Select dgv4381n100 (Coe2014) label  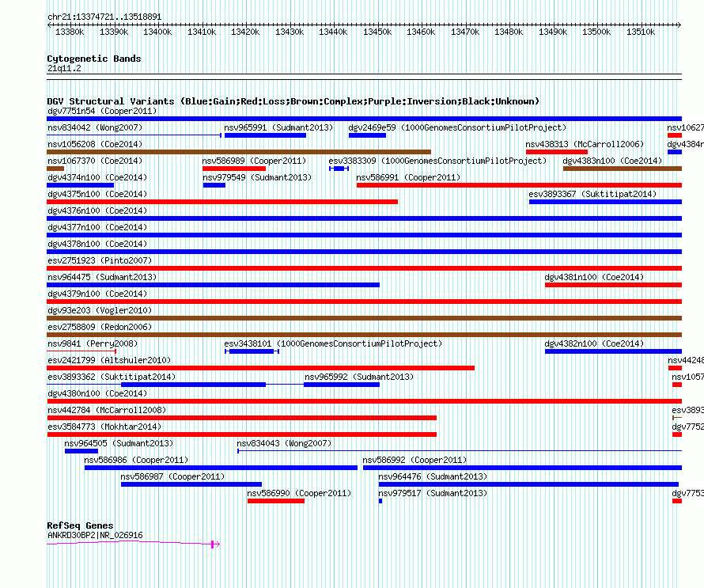click(x=594, y=277)
